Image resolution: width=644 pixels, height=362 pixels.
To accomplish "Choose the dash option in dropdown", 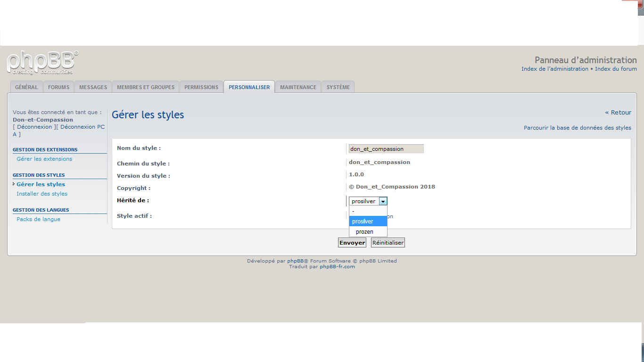I will (x=368, y=211).
